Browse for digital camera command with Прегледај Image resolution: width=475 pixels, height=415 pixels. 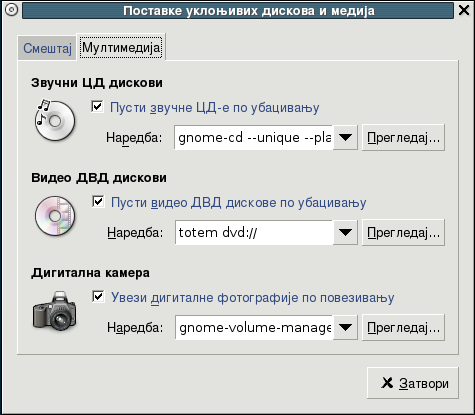pyautogui.click(x=403, y=327)
